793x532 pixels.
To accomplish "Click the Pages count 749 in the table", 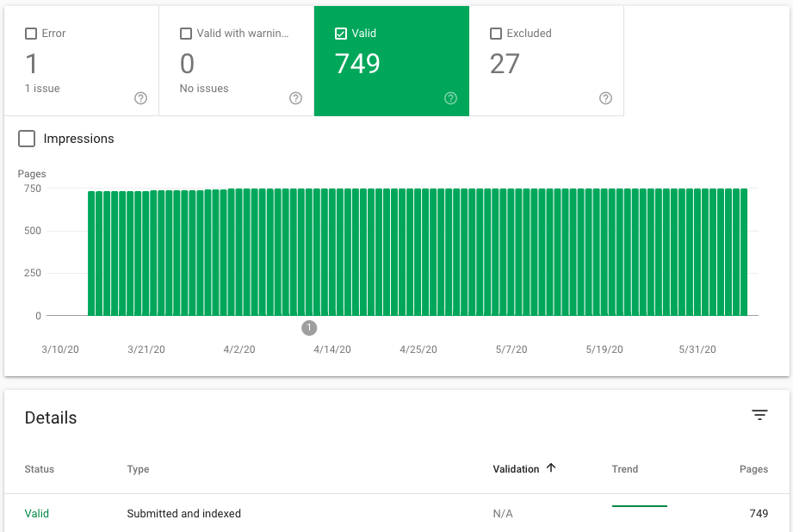I will click(757, 513).
